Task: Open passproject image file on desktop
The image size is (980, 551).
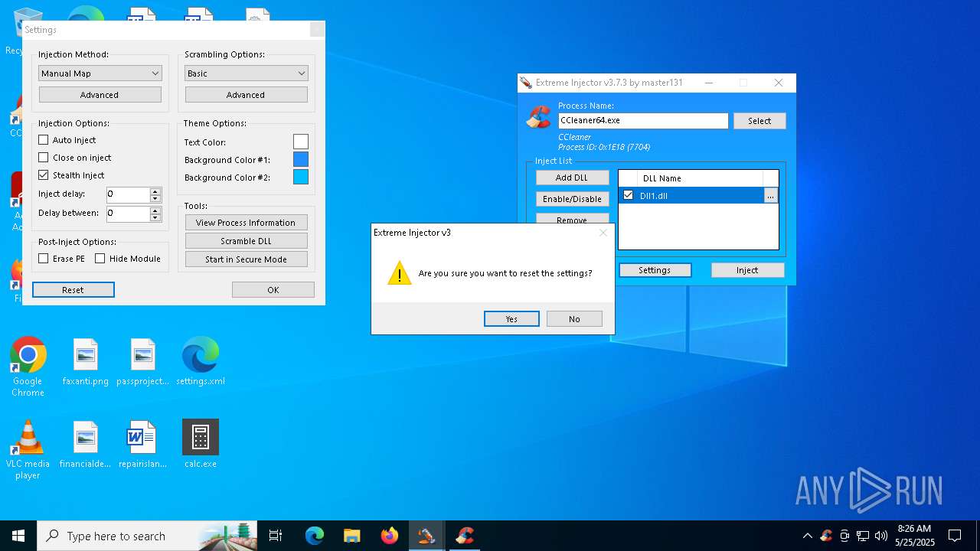Action: pos(143,363)
